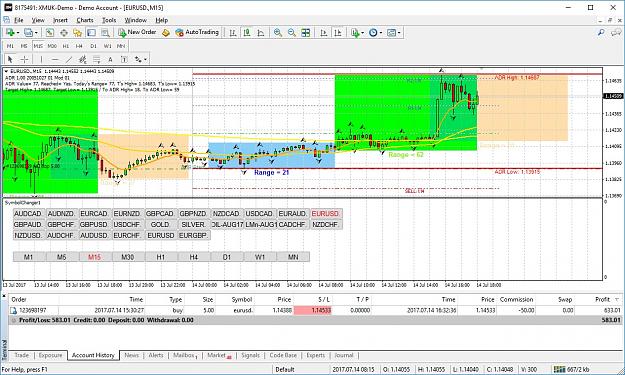Expand the Periods dropdown arrow

pyautogui.click(x=381, y=33)
